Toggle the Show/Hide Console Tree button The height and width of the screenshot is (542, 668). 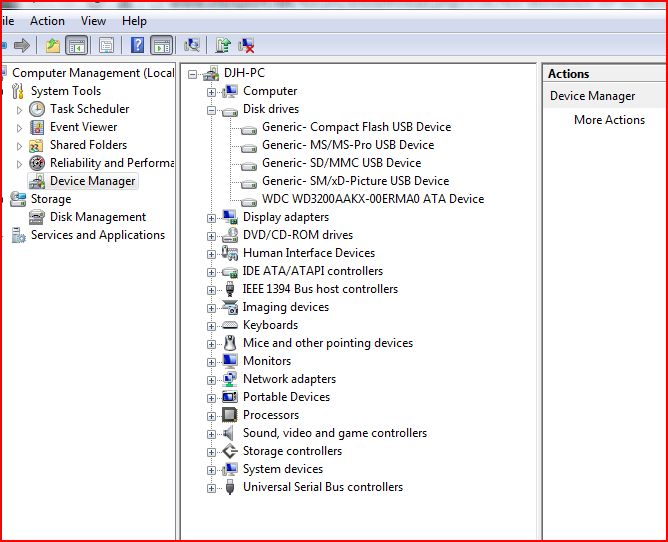[x=76, y=45]
